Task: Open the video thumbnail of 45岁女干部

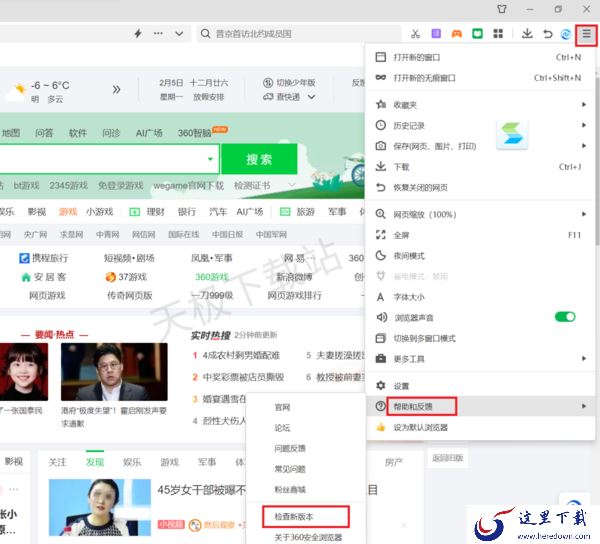Action: pyautogui.click(x=100, y=507)
